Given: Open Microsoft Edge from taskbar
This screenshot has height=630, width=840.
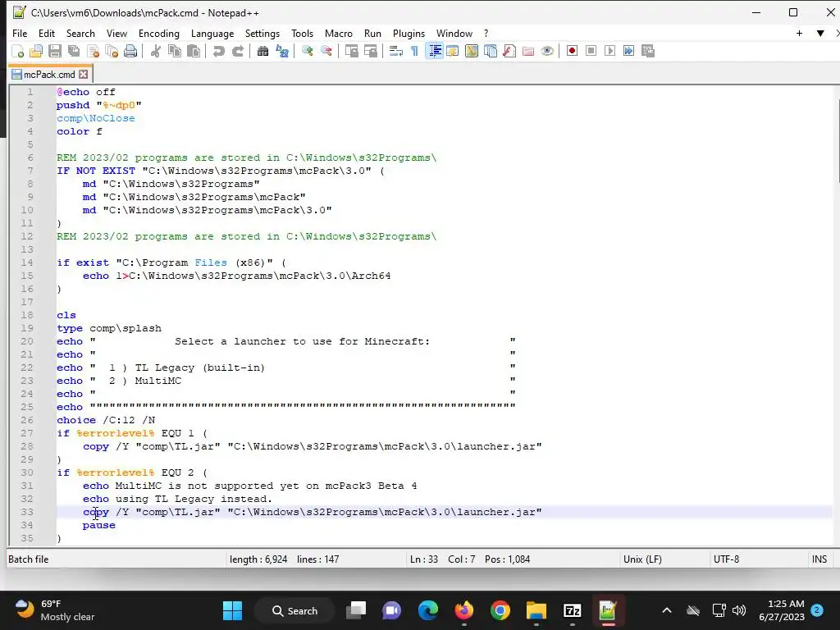Looking at the screenshot, I should pyautogui.click(x=427, y=610).
